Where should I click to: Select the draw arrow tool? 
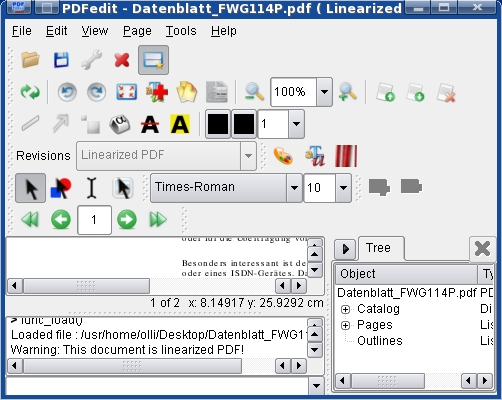[x=61, y=124]
